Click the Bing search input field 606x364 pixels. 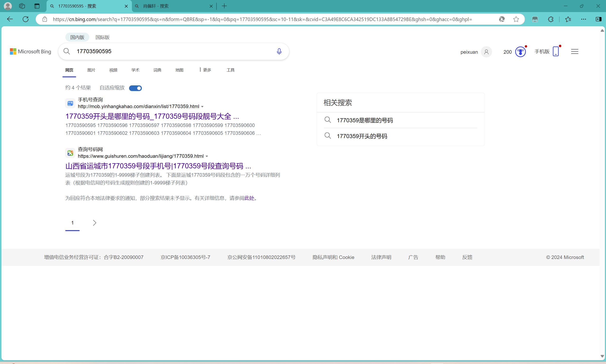(x=173, y=51)
